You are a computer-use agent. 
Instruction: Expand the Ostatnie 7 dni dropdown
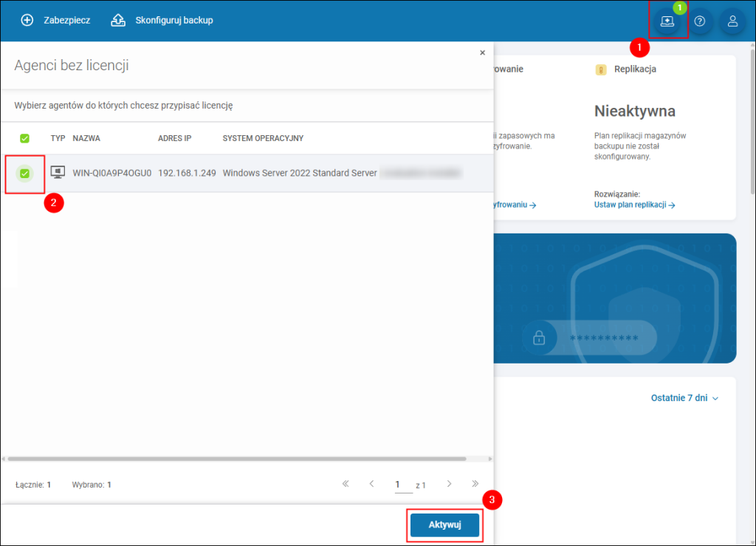(684, 398)
